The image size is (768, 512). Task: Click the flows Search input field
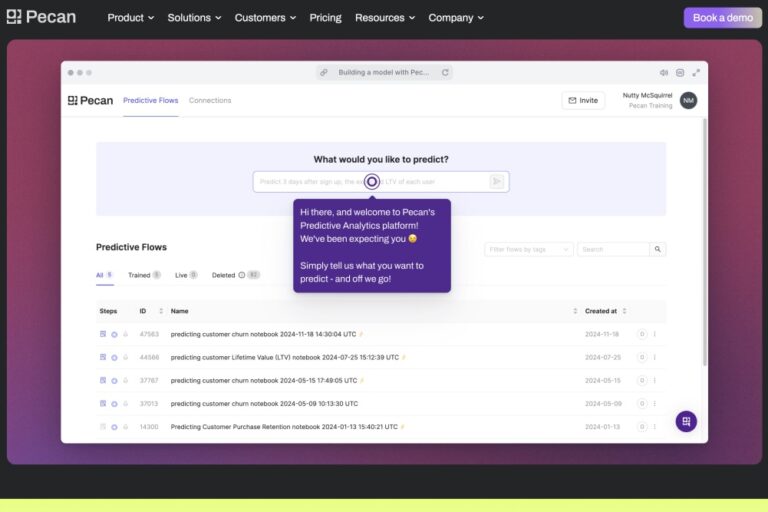(x=613, y=249)
